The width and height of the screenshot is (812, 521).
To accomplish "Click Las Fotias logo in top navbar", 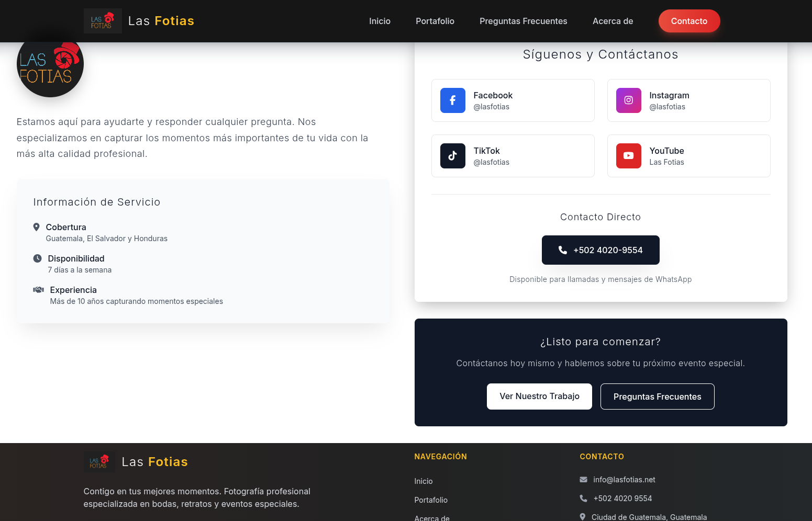I will click(x=103, y=21).
